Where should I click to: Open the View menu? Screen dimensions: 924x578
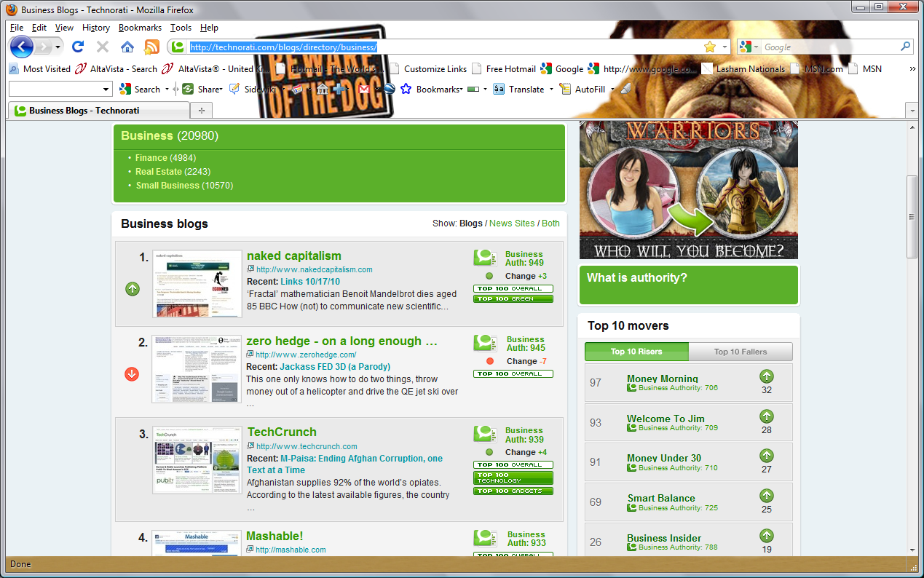[x=64, y=28]
